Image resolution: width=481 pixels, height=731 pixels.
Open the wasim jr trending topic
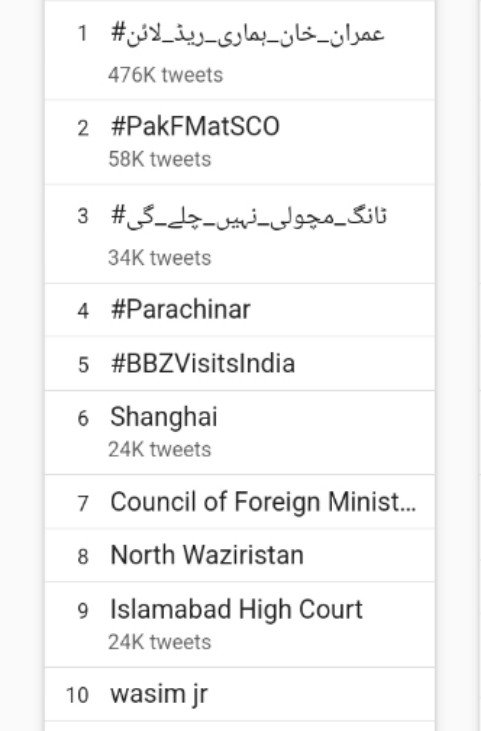(x=240, y=695)
